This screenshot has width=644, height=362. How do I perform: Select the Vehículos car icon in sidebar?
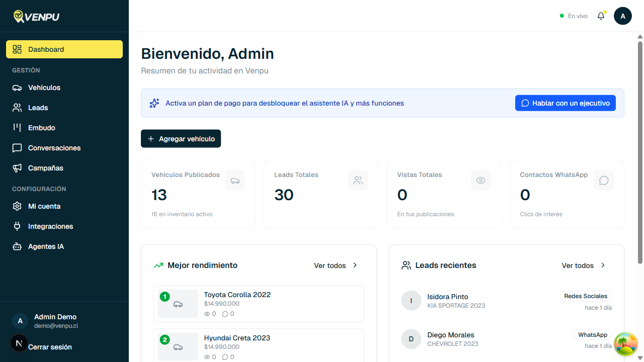pyautogui.click(x=16, y=87)
